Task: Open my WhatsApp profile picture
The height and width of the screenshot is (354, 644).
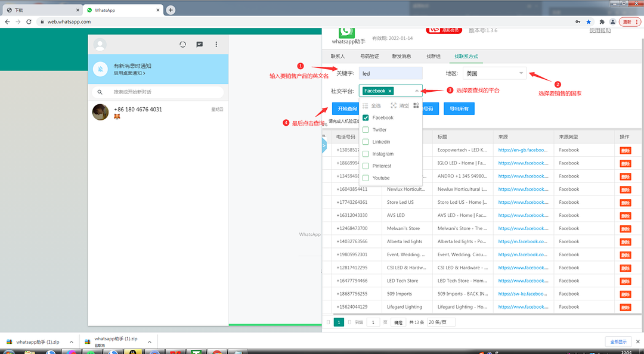Action: pyautogui.click(x=100, y=44)
